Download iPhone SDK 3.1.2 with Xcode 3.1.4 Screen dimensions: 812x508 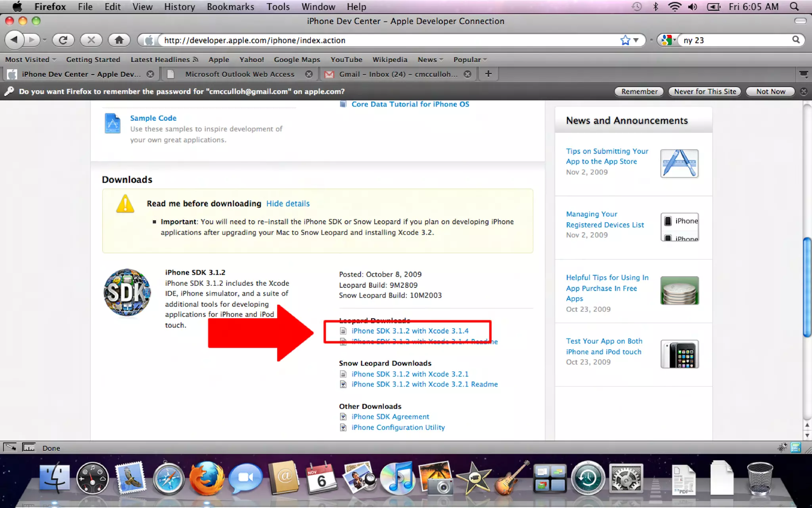(410, 331)
